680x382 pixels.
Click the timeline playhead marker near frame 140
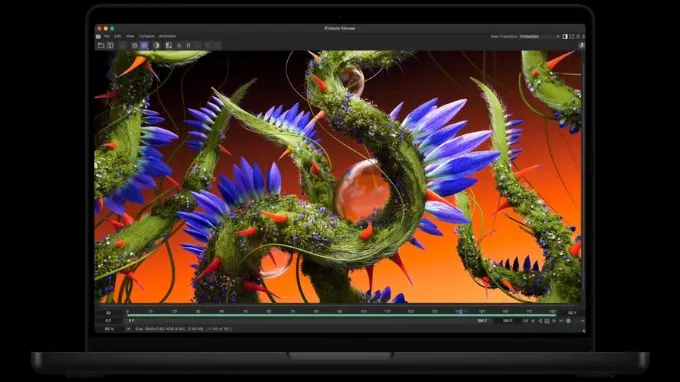(461, 312)
